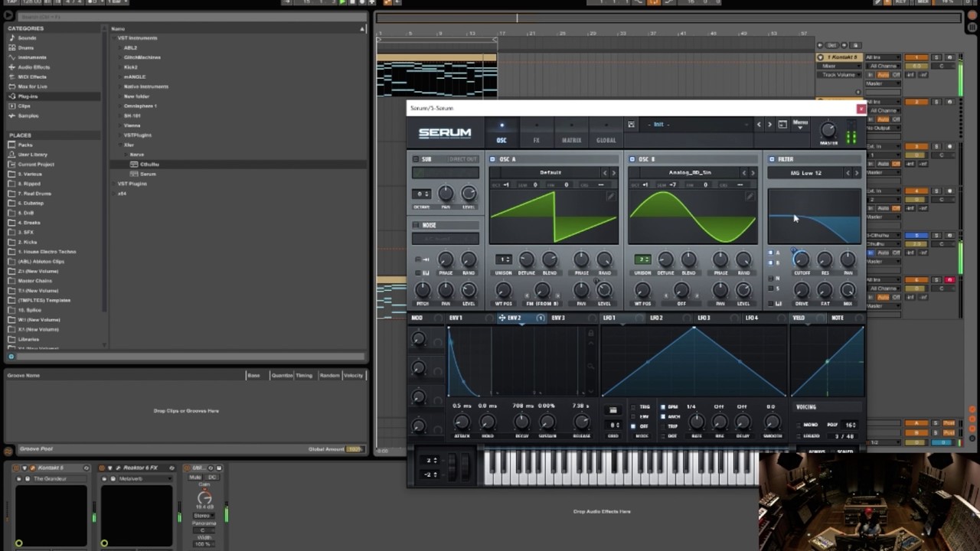The width and height of the screenshot is (980, 551).
Task: Click Serum's save preset disk icon
Action: pos(631,125)
